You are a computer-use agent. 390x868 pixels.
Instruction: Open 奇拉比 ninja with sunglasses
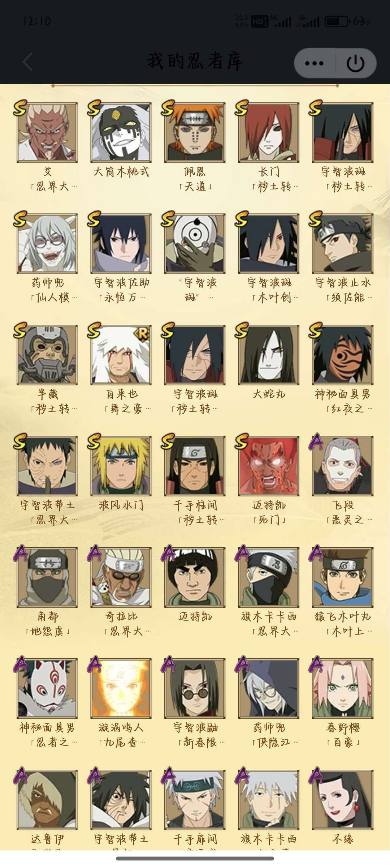coord(121,577)
